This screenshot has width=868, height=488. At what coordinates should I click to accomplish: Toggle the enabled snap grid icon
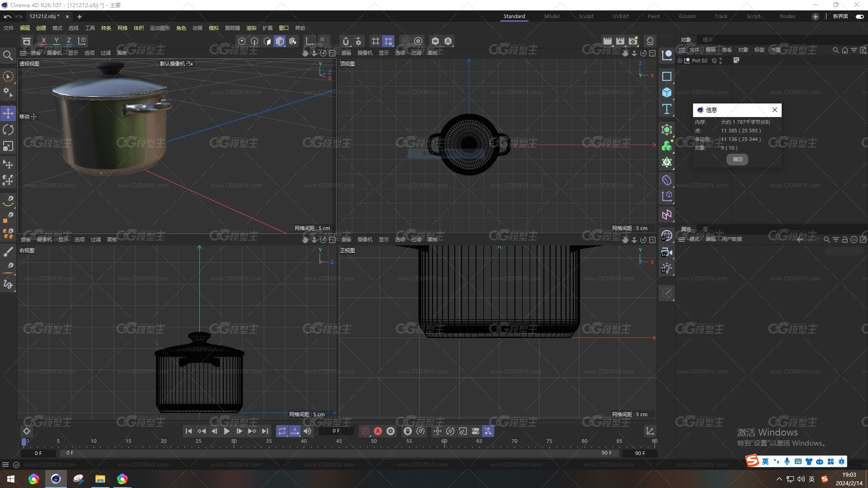tap(388, 41)
